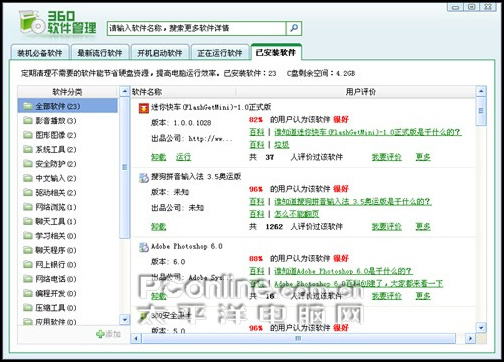Screen dimensions: 504x362
Task: Click 我要评价 in the 迷你快车 entry
Action: pyautogui.click(x=387, y=157)
